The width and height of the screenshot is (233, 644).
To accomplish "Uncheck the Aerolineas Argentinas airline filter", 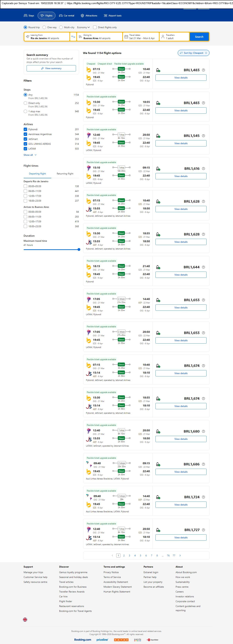I will [x=25, y=134].
